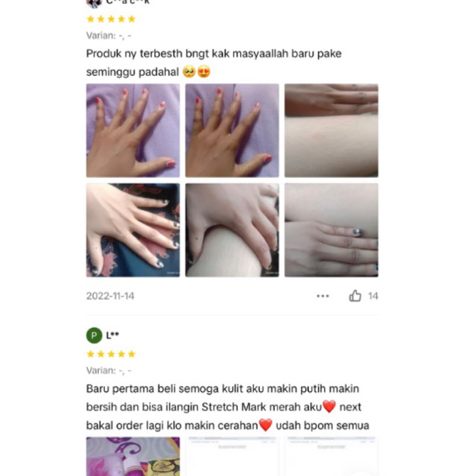Open the rightmost screenshot thumbnail in L** review
Screen dimensions: 476x476
331,457
